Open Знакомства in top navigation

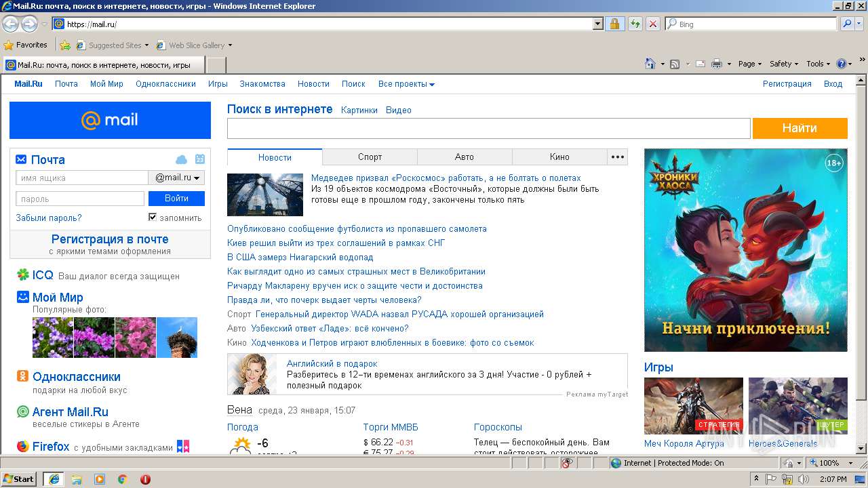(262, 84)
